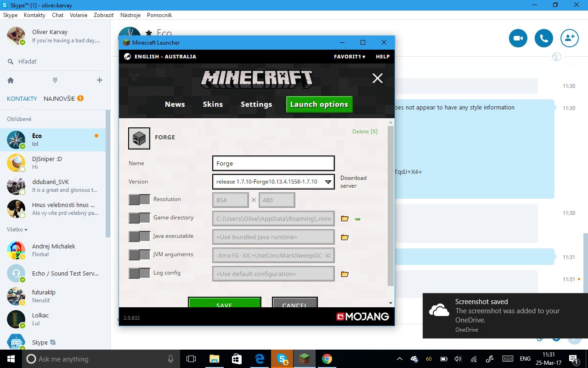
Task: Open Oliver Karvay's profile avatar
Action: pos(16,36)
